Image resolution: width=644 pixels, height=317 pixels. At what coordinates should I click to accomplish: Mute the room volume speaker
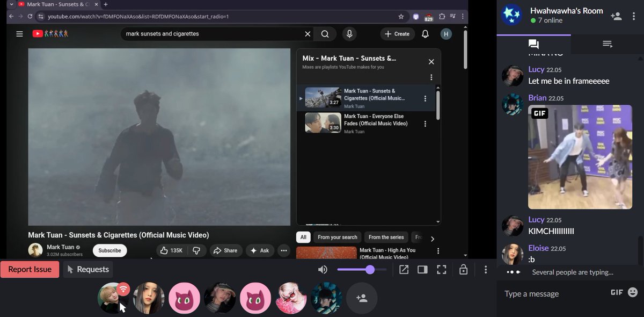pyautogui.click(x=323, y=270)
